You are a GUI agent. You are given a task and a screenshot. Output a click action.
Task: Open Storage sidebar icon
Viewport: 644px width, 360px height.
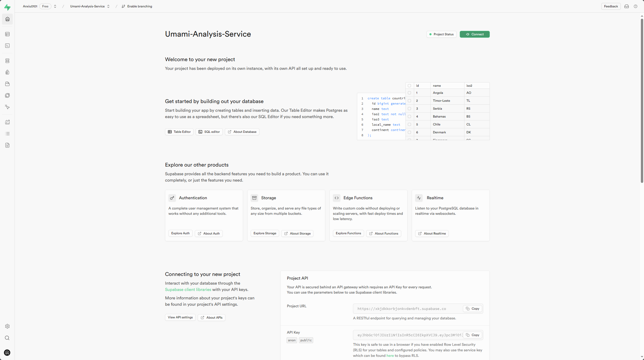(7, 84)
